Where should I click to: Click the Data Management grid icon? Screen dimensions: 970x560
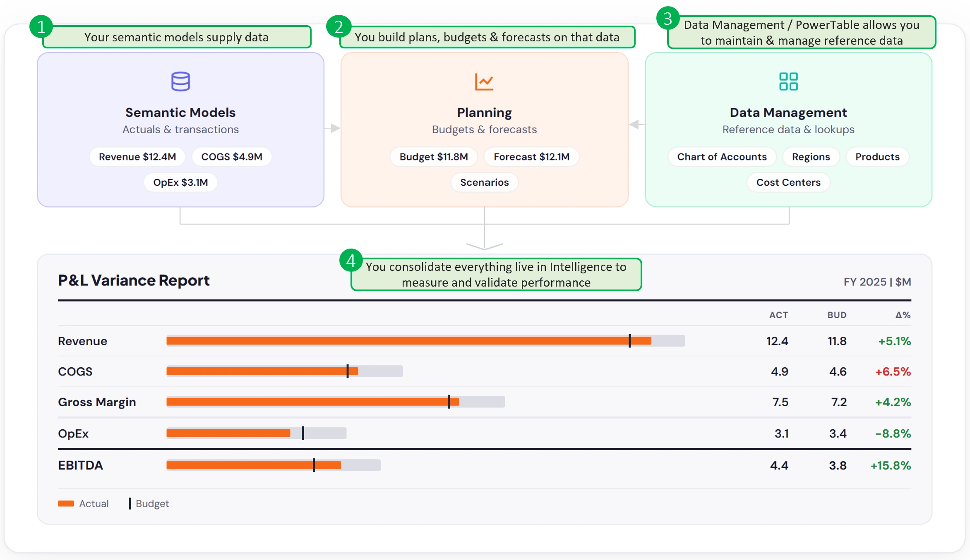coord(788,81)
